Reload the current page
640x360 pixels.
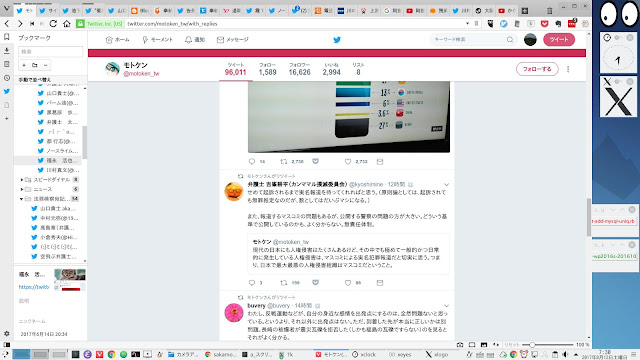click(53, 24)
